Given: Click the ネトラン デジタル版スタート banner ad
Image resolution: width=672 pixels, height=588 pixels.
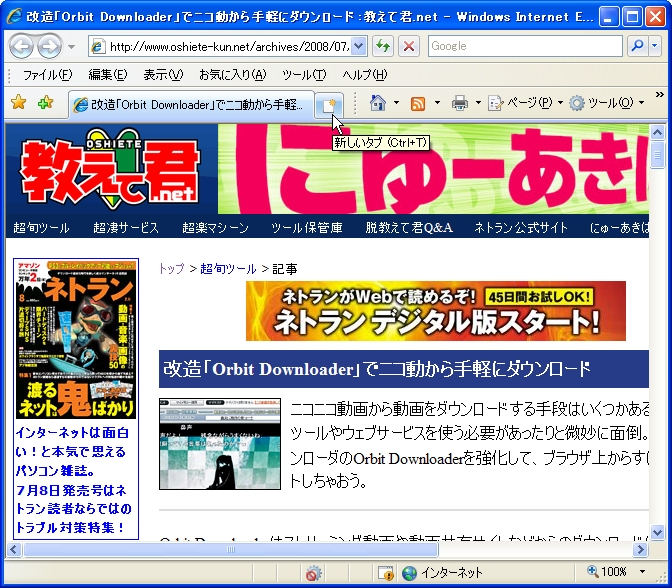Looking at the screenshot, I should [x=436, y=311].
